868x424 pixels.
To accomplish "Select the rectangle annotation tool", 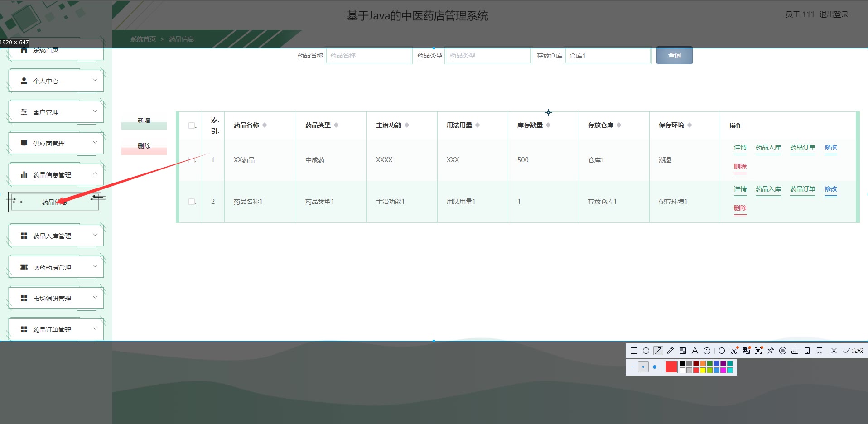I will (x=634, y=351).
